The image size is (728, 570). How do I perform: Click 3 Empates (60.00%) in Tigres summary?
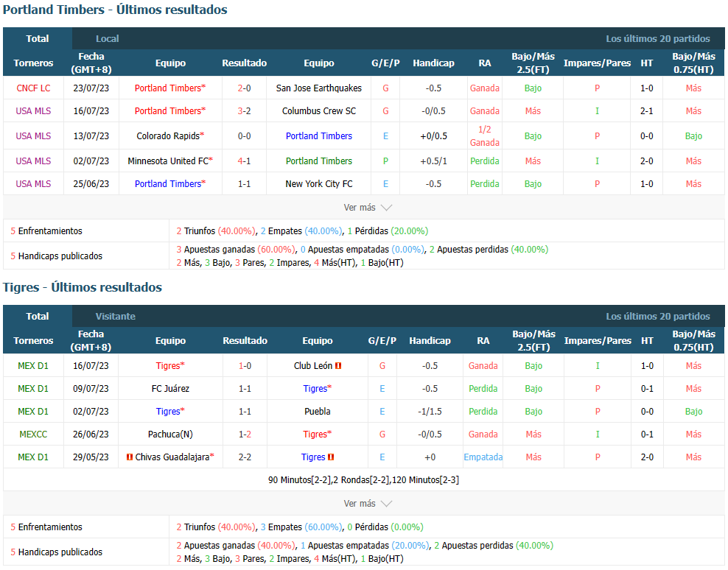[301, 527]
